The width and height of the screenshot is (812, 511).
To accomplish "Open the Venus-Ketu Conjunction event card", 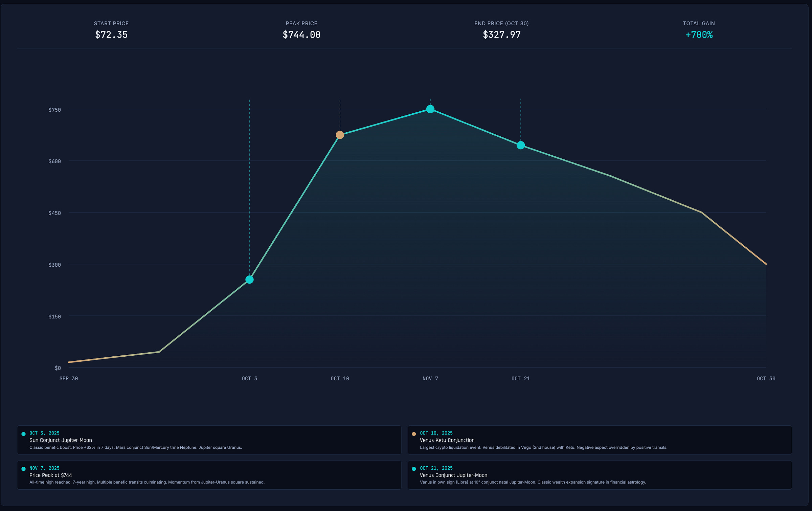I will 599,440.
